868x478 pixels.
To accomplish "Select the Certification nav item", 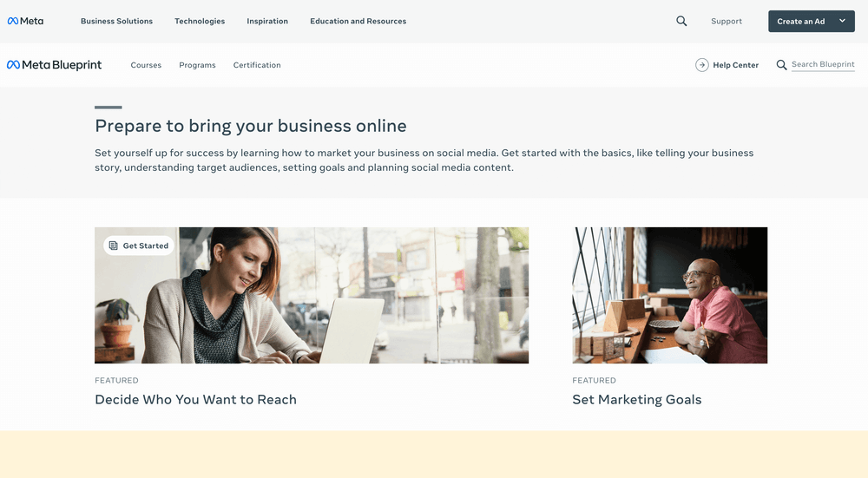I will [x=257, y=65].
